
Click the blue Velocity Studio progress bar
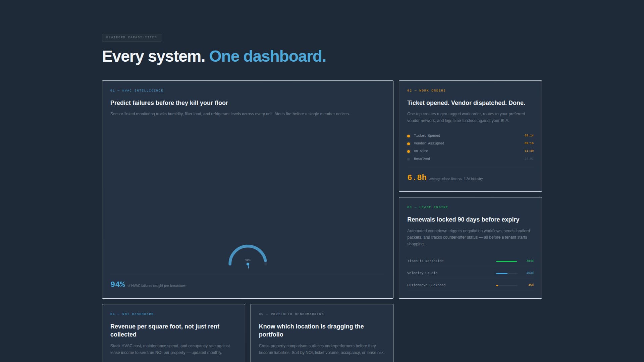502,274
